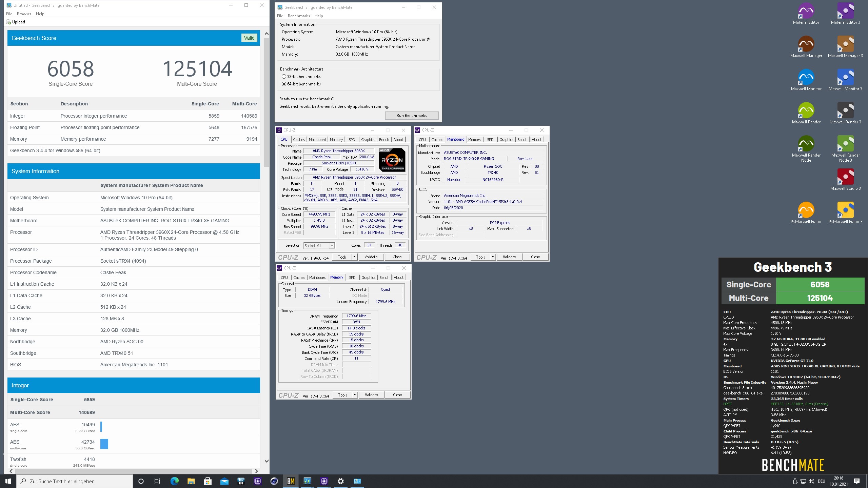Open Help menu in Geekbench launcher window
868x488 pixels.
319,16
